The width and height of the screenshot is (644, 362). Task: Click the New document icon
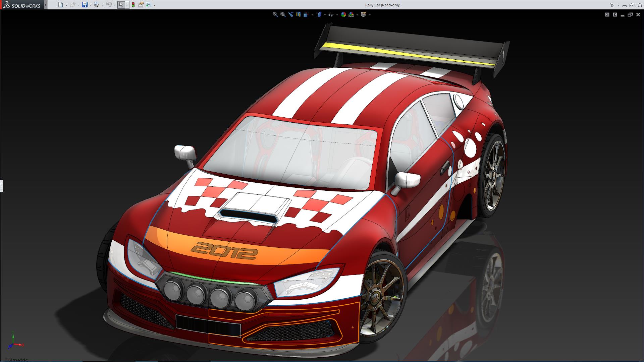pyautogui.click(x=60, y=5)
